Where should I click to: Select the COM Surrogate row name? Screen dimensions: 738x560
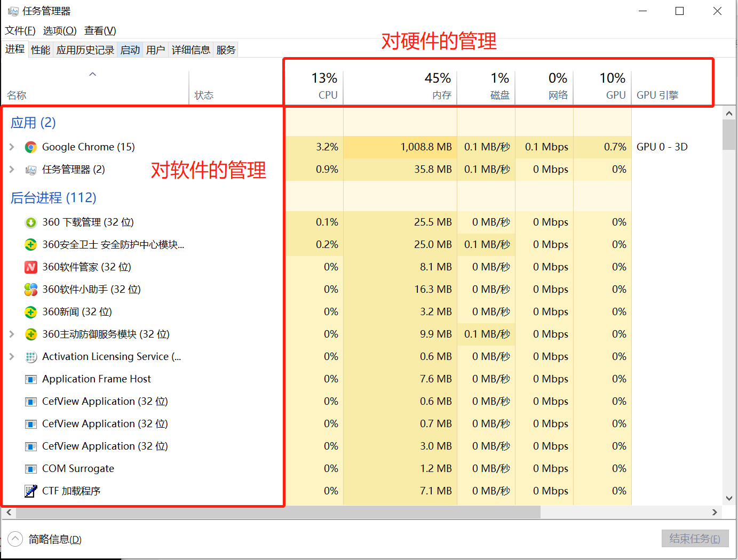click(x=78, y=468)
